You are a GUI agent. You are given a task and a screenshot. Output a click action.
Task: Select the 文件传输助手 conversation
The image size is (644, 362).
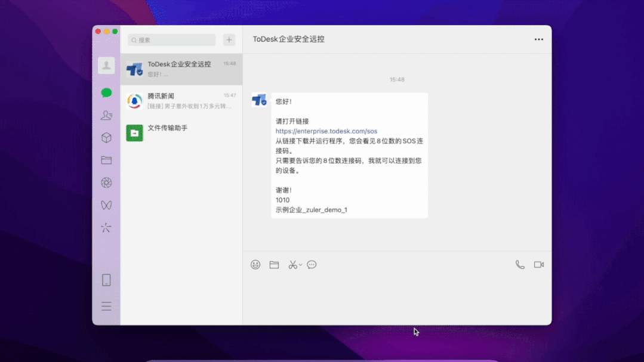point(181,132)
